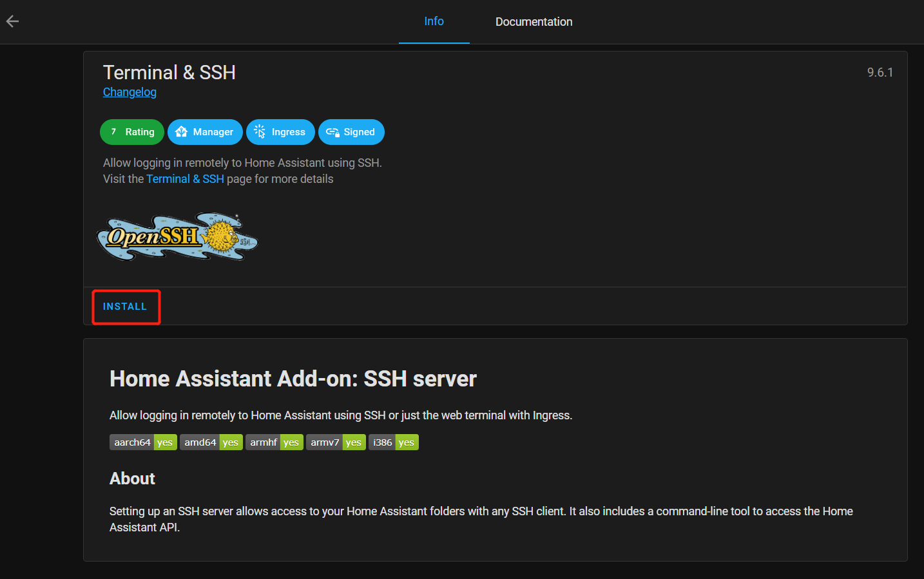Go back using the arrow icon
924x579 pixels.
point(12,21)
